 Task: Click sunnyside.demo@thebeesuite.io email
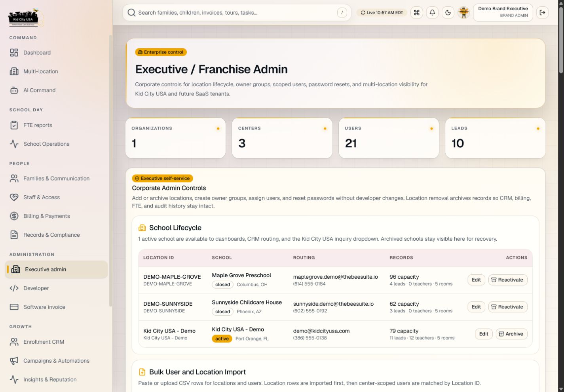(333, 304)
